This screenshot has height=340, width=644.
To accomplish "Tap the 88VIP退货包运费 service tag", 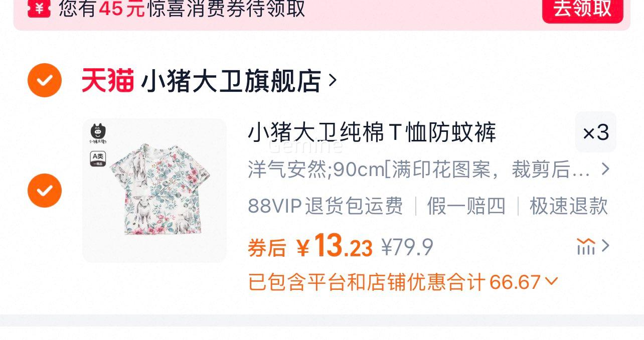I will click(x=326, y=206).
